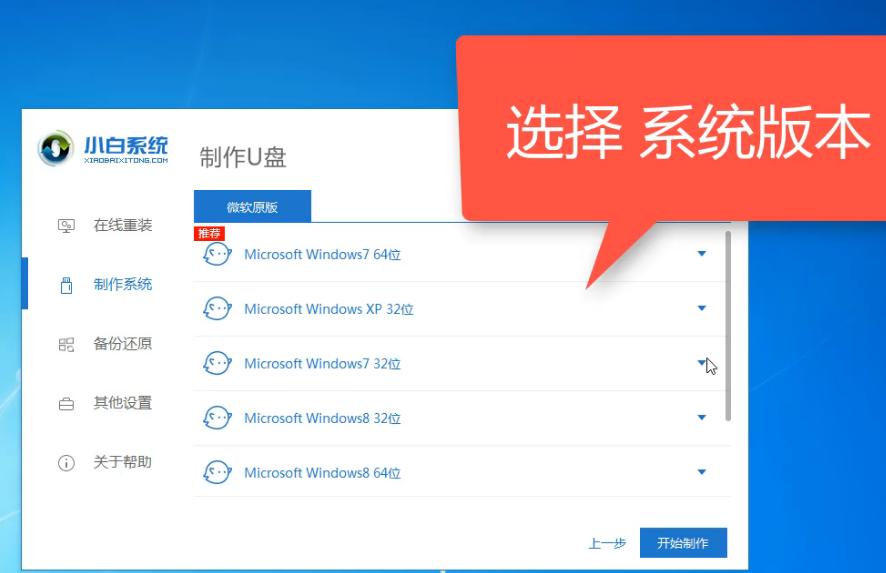Expand the Windows7 32位 dropdown arrow
This screenshot has height=573, width=886.
[701, 363]
